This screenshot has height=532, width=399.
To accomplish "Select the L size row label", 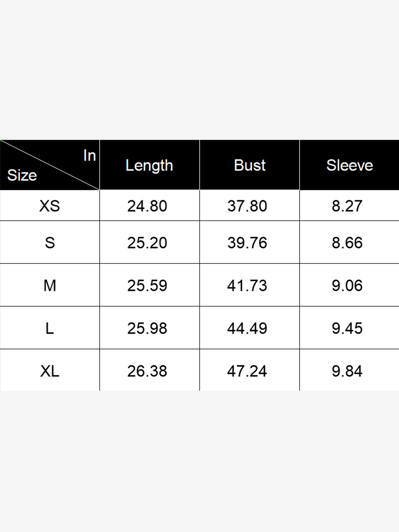I will (50, 328).
